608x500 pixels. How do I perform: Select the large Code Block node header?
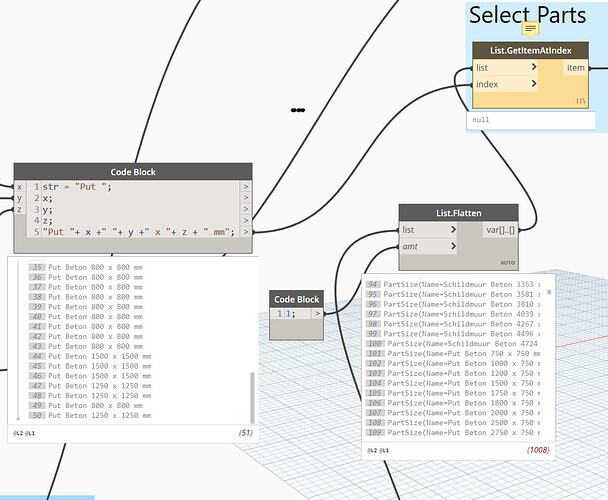133,172
